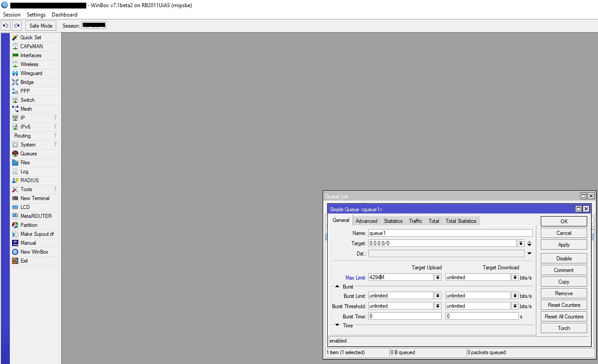
Task: Click Reset All Counters button
Action: pos(564,317)
